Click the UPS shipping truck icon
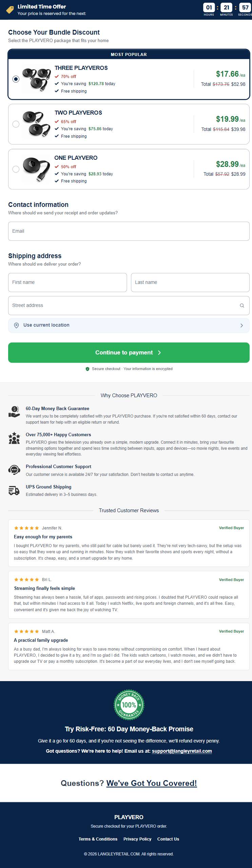 [14, 490]
